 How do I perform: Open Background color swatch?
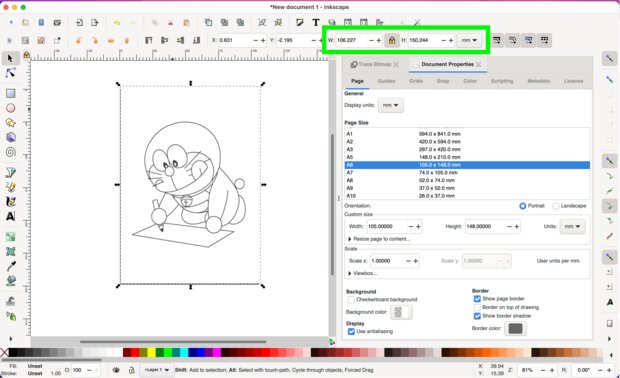(401, 312)
